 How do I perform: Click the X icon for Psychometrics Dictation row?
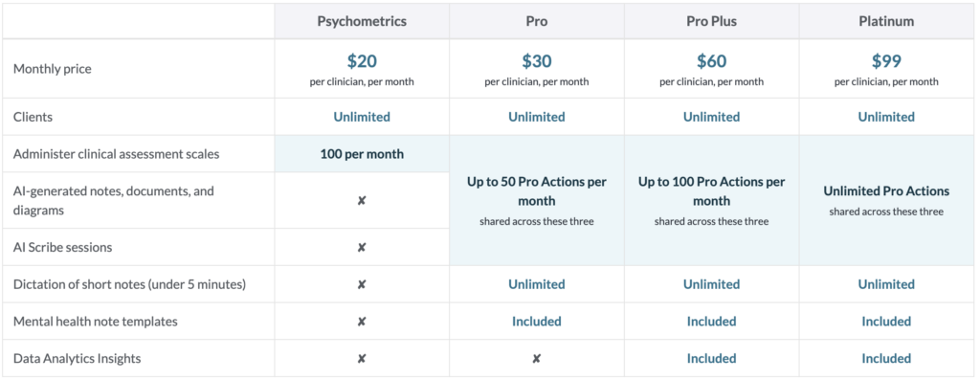coord(361,284)
